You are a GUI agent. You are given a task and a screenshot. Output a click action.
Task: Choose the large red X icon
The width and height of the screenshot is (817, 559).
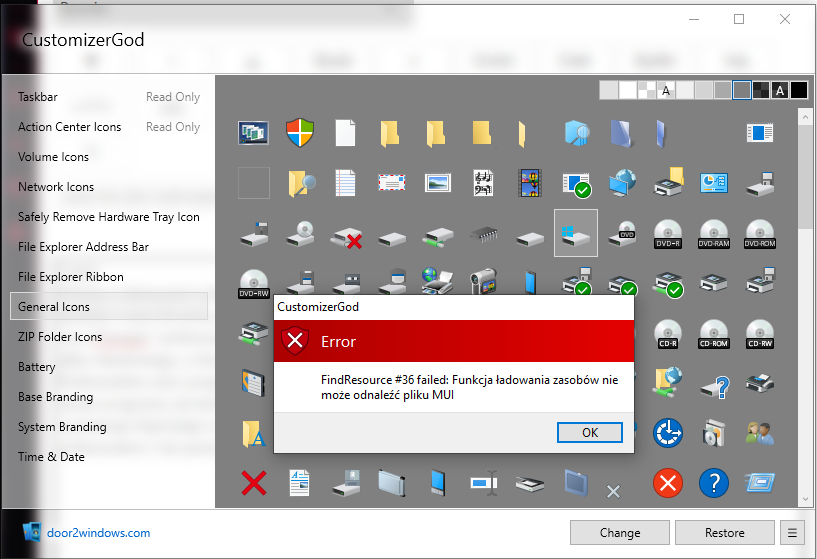click(254, 482)
